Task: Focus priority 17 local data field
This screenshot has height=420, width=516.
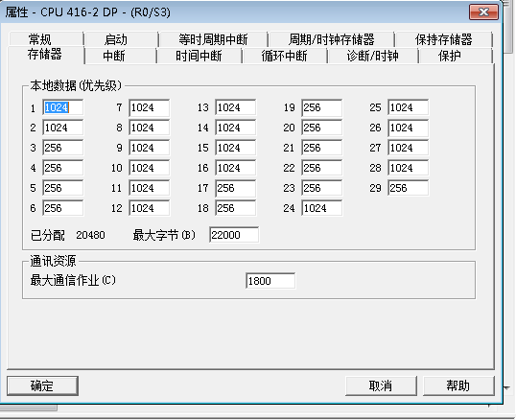Action: point(235,188)
